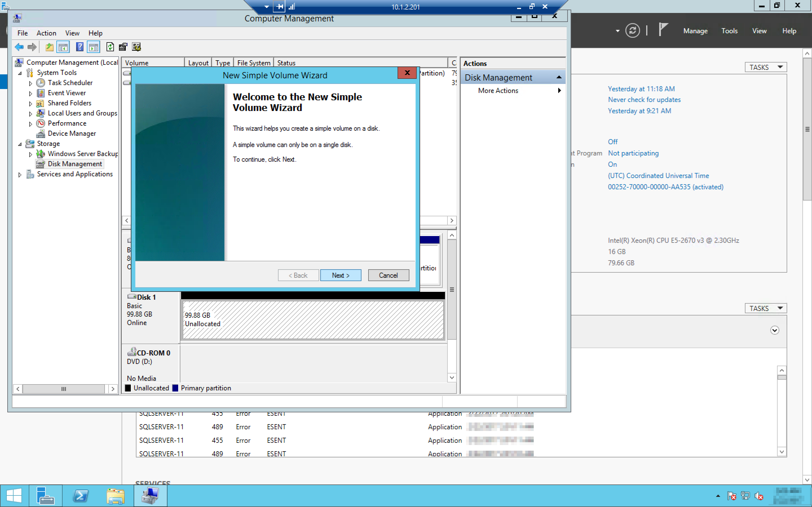This screenshot has height=507, width=812.
Task: Expand the Services and Applications node
Action: coord(20,175)
